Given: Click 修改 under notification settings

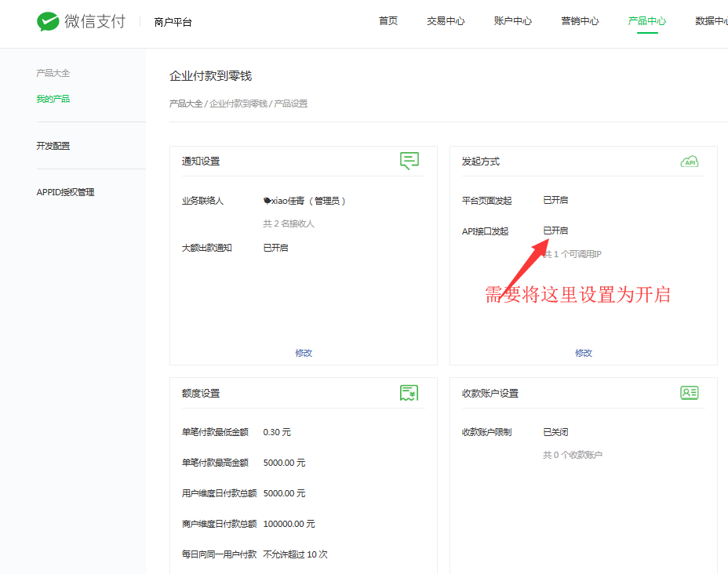Looking at the screenshot, I should [x=304, y=353].
